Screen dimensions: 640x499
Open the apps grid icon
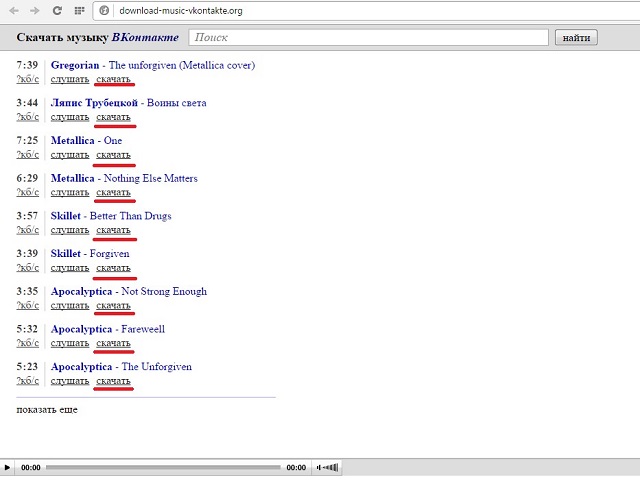pos(80,11)
